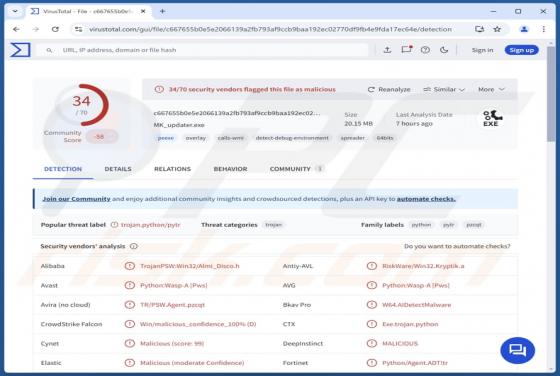Click the peexe tag

click(x=166, y=138)
